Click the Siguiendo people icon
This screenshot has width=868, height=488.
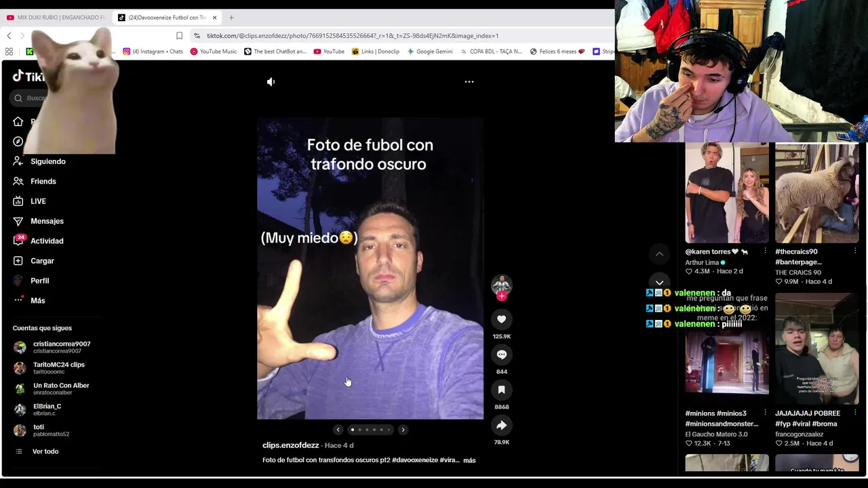[x=18, y=161]
